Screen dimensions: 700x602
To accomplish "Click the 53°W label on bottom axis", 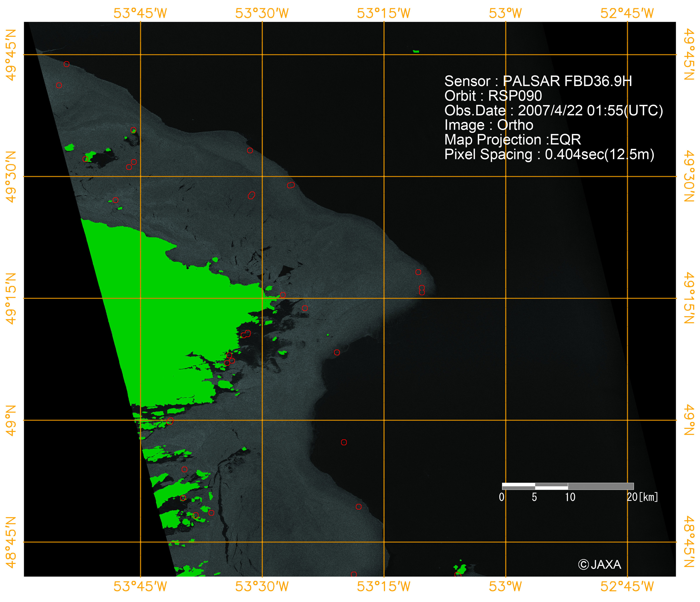I will pos(505,586).
